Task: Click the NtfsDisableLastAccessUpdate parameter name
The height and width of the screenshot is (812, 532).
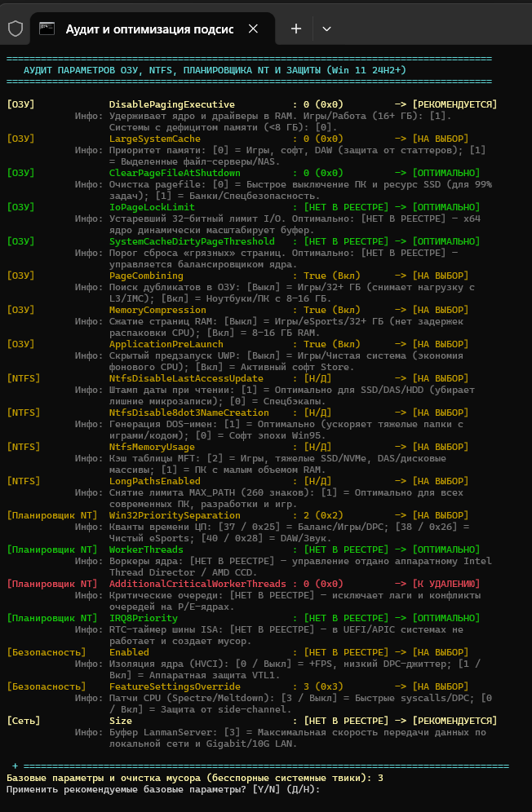Action: click(186, 378)
